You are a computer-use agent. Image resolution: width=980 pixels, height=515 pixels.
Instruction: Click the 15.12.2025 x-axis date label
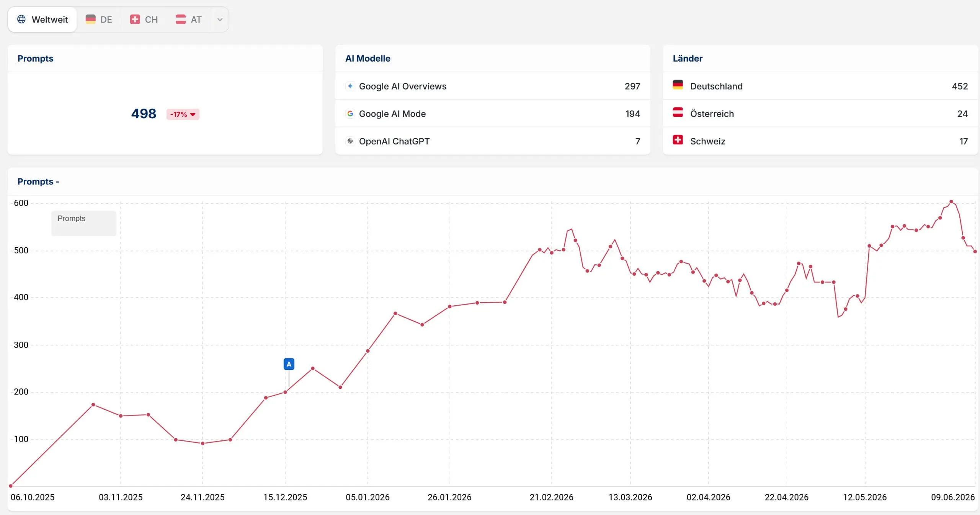[285, 497]
